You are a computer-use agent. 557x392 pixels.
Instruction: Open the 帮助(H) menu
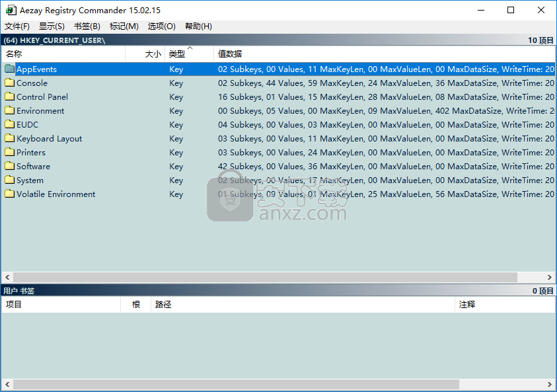[199, 26]
